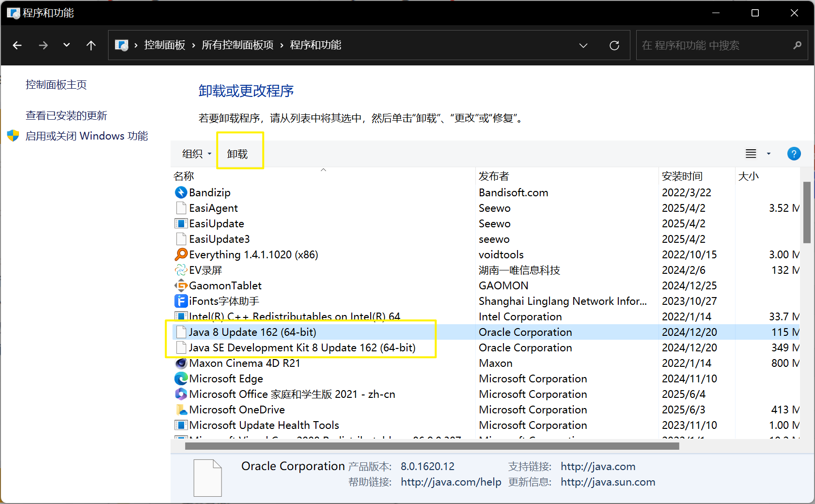
Task: Click the EasiUpdate3 file icon
Action: click(x=181, y=239)
